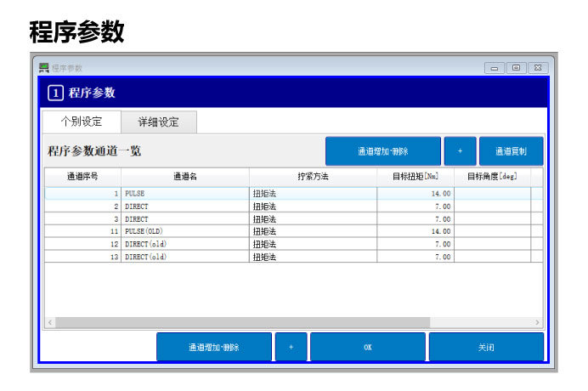Click the horizontal scrollbar thumb
The height and width of the screenshot is (391, 588).
tap(243, 322)
